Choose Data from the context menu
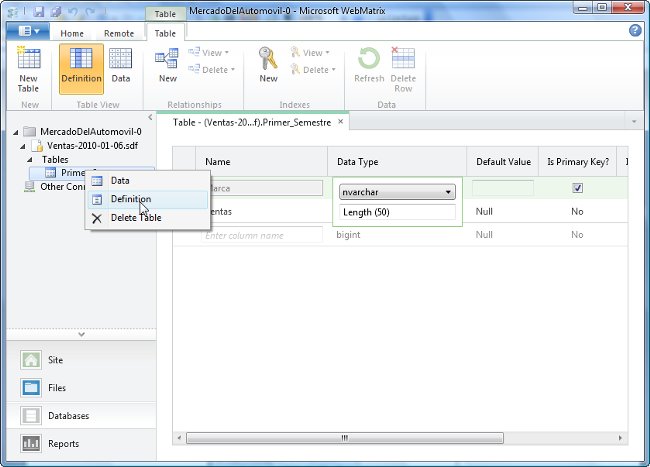The width and height of the screenshot is (650, 467). coord(148,181)
